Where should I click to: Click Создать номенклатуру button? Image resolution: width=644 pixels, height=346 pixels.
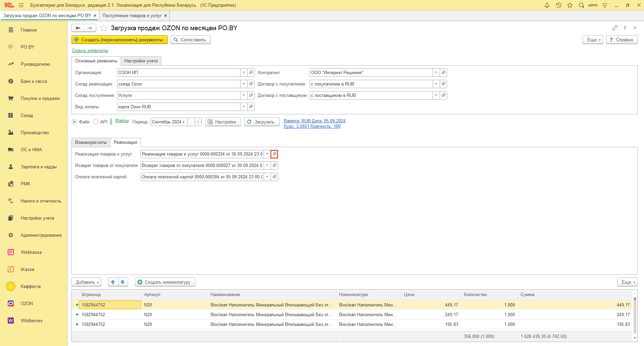pyautogui.click(x=165, y=282)
